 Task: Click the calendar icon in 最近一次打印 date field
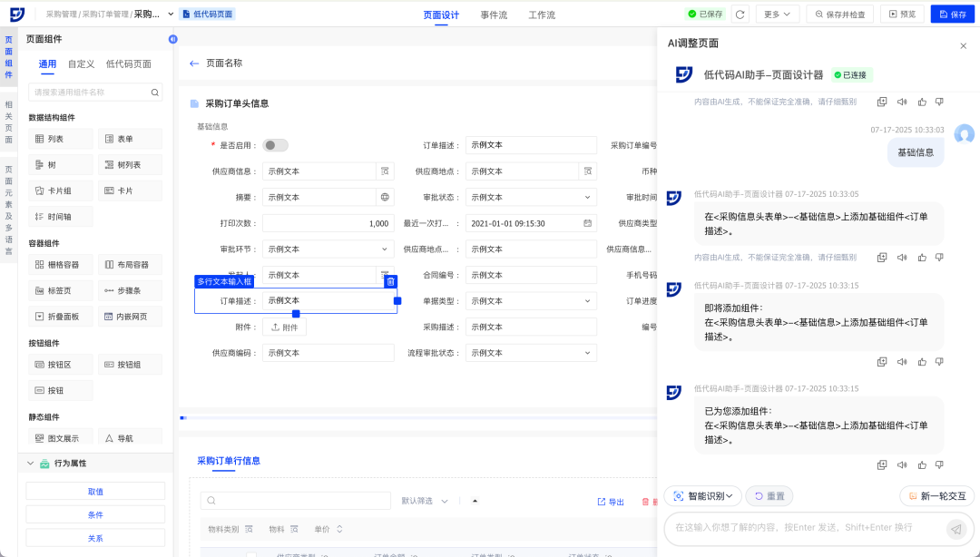point(587,223)
